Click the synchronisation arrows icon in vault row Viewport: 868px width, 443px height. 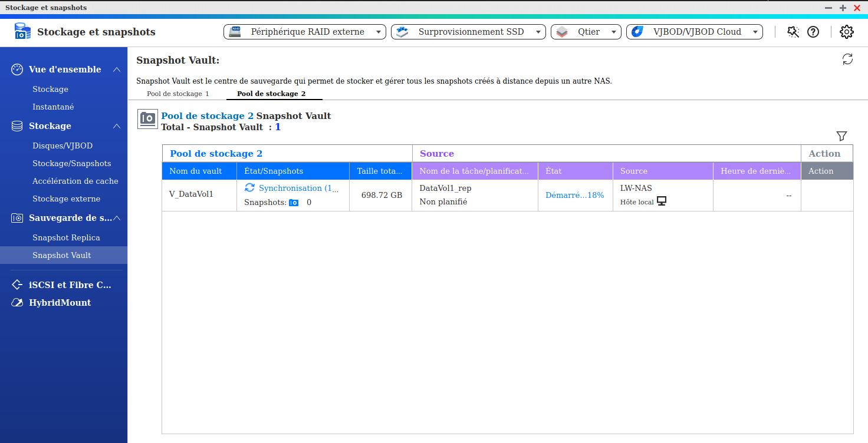(x=249, y=188)
